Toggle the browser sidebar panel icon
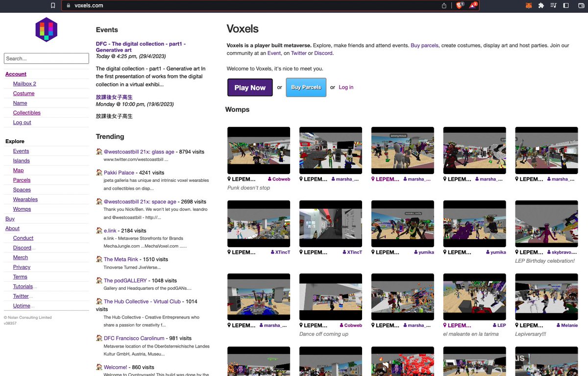The width and height of the screenshot is (588, 376). (566, 5)
